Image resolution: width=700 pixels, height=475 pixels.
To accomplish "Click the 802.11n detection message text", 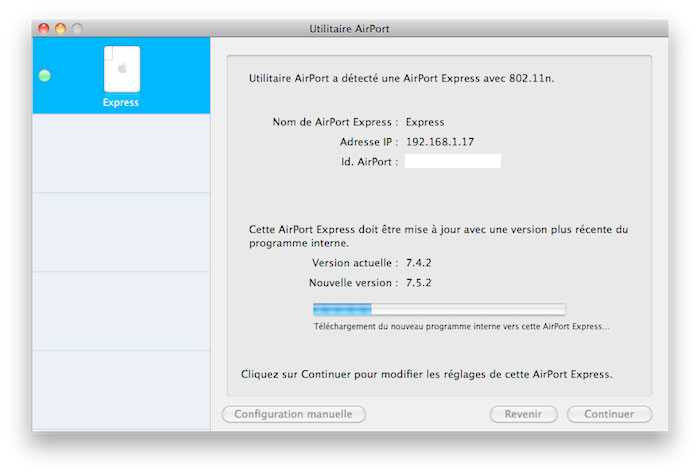I will click(x=401, y=79).
